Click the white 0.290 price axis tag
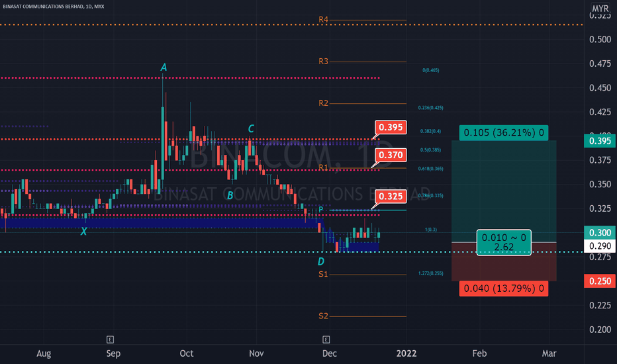The width and height of the screenshot is (617, 364). click(x=600, y=246)
